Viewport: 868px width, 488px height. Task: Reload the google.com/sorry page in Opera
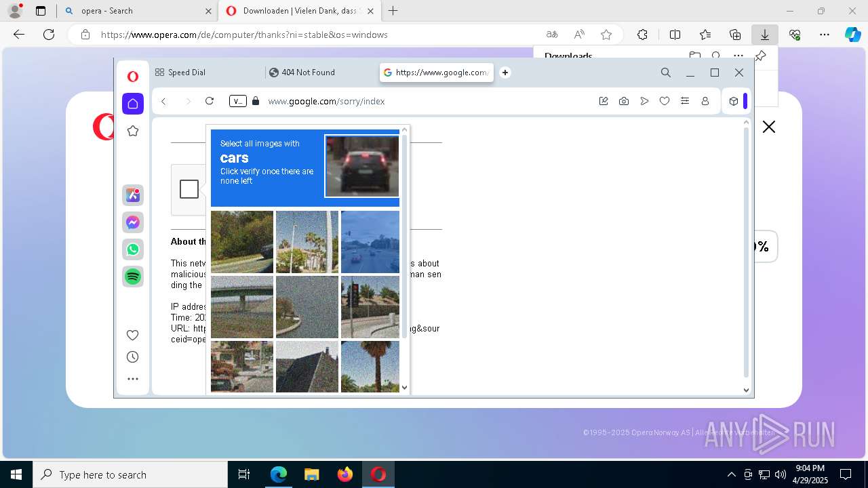(210, 101)
